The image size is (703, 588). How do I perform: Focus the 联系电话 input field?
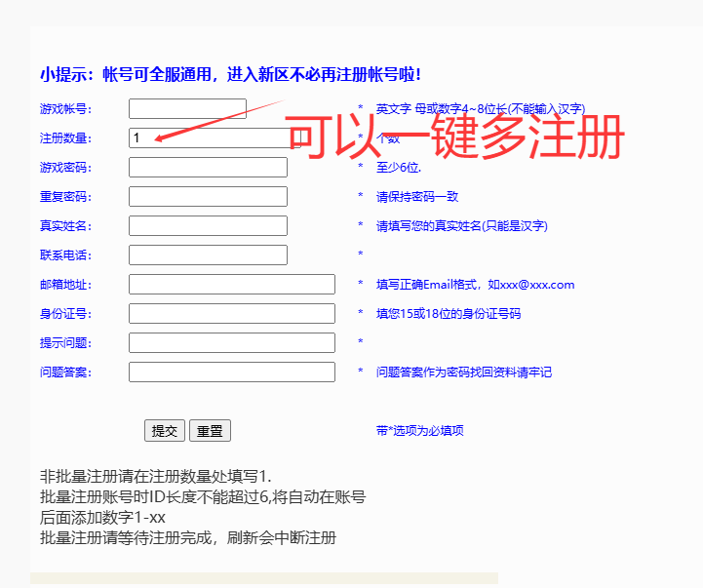208,255
